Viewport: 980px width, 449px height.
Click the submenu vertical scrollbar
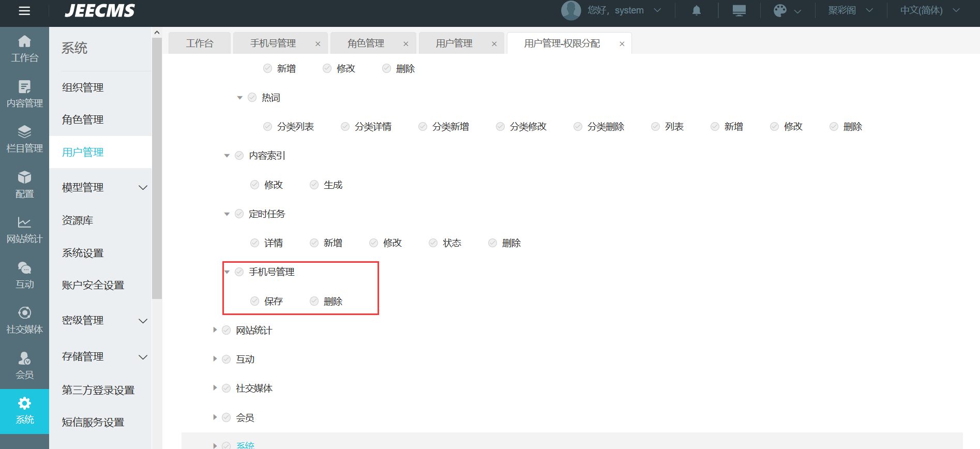157,168
